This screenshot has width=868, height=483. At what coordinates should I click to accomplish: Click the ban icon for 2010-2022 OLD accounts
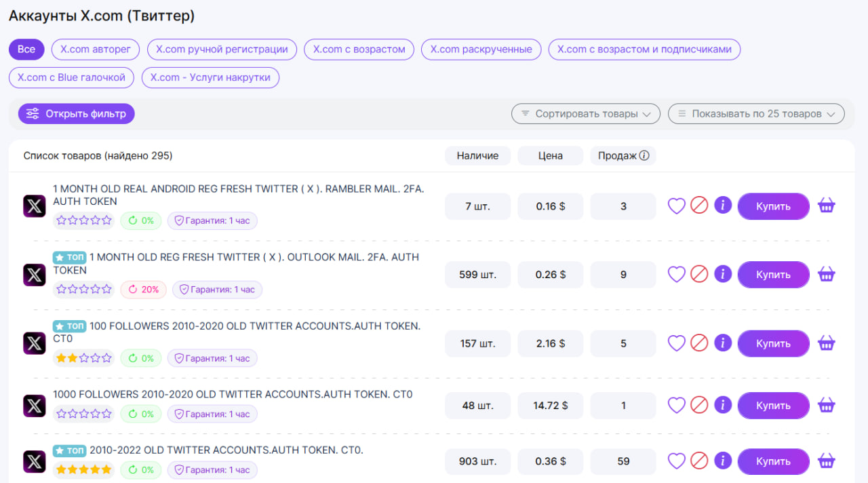(699, 461)
